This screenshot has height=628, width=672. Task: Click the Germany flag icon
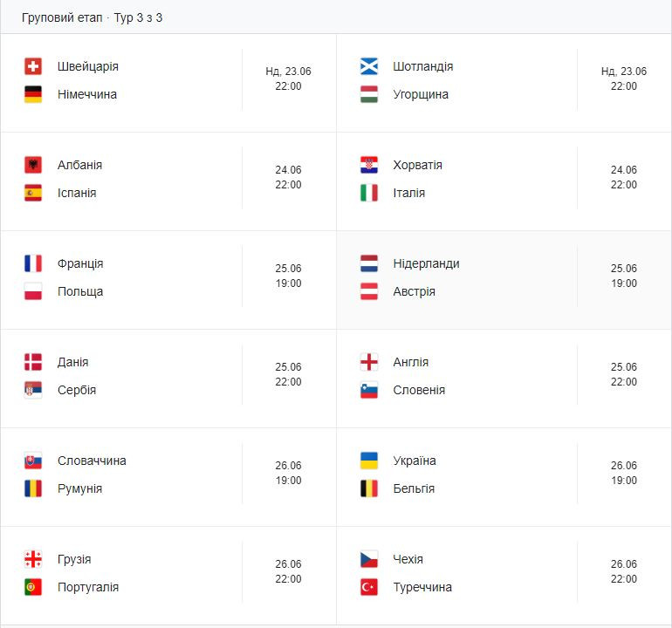(33, 94)
